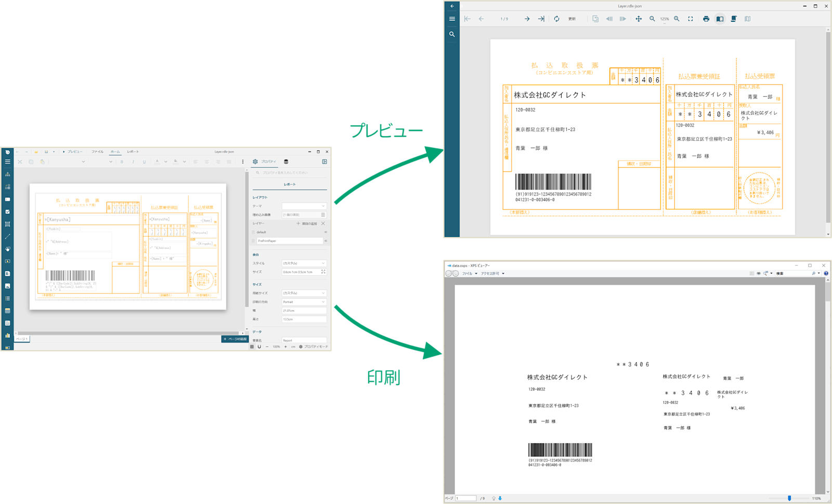
Task: Click 項目の追加 in the layer section
Action: pyautogui.click(x=307, y=223)
